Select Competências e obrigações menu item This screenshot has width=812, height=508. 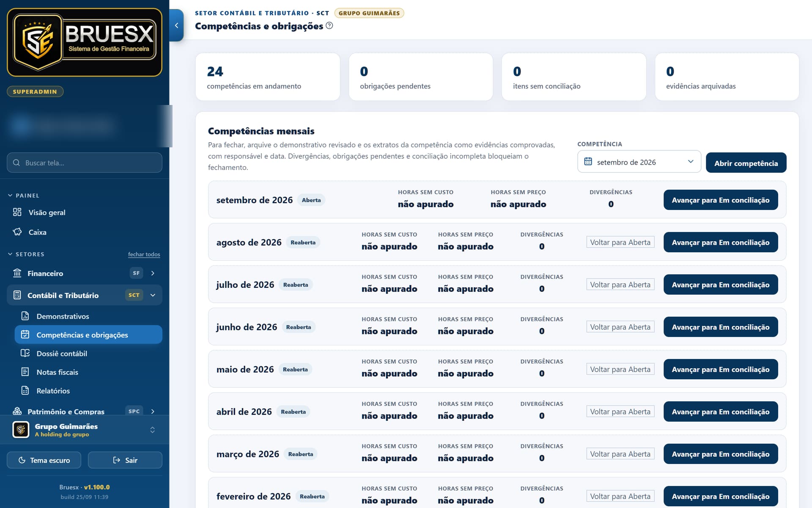click(88, 334)
